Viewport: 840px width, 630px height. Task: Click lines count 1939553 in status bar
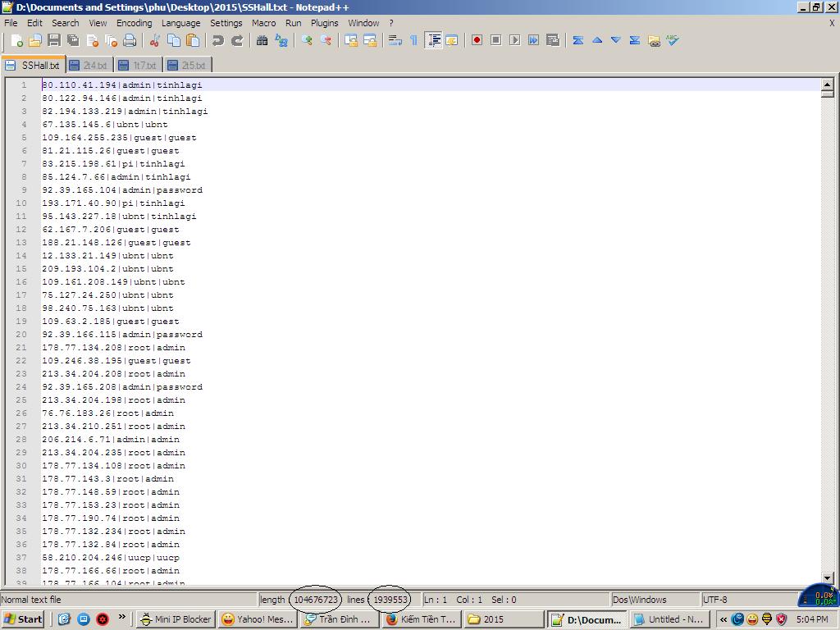(x=390, y=600)
